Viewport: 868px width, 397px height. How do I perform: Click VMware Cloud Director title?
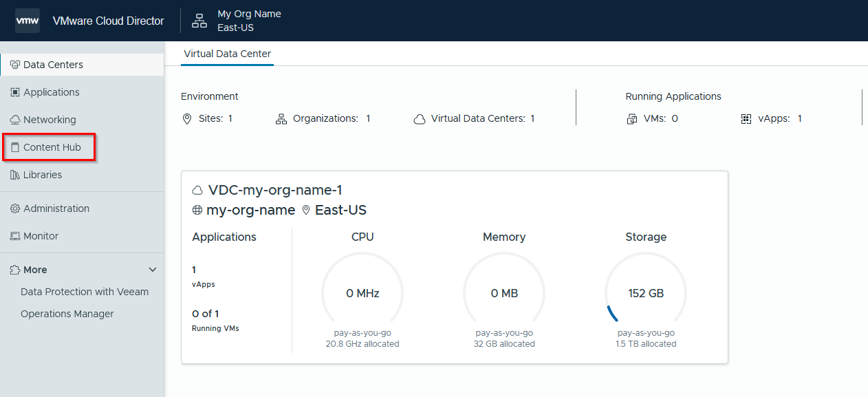pos(109,21)
